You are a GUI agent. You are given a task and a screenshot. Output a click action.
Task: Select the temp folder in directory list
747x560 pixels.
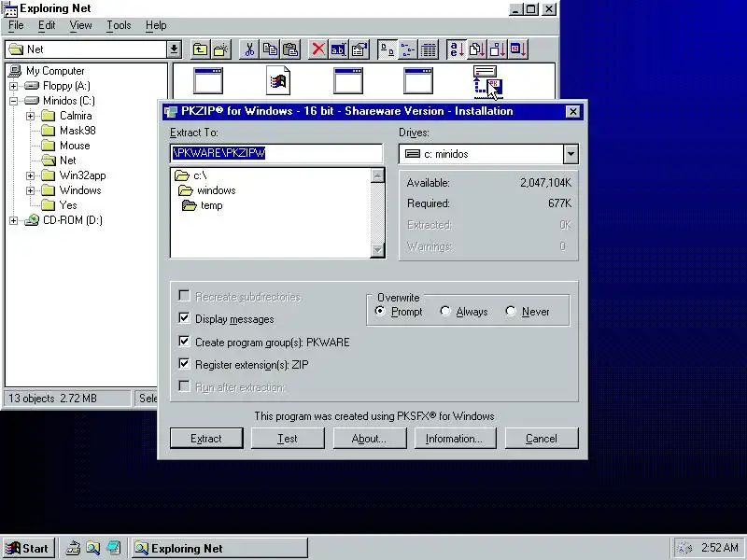click(x=203, y=205)
